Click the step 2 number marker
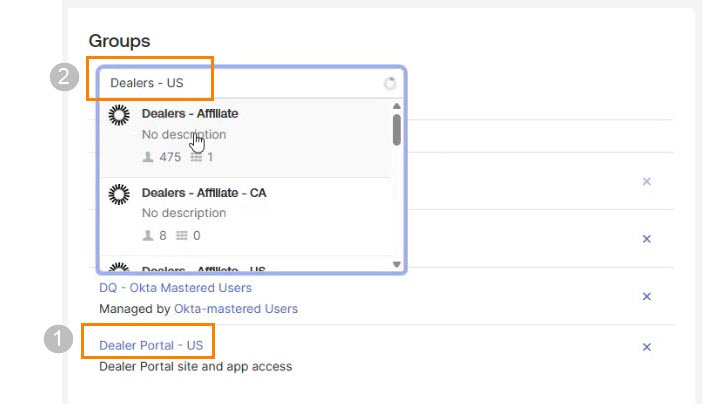The image size is (703, 404). click(65, 78)
